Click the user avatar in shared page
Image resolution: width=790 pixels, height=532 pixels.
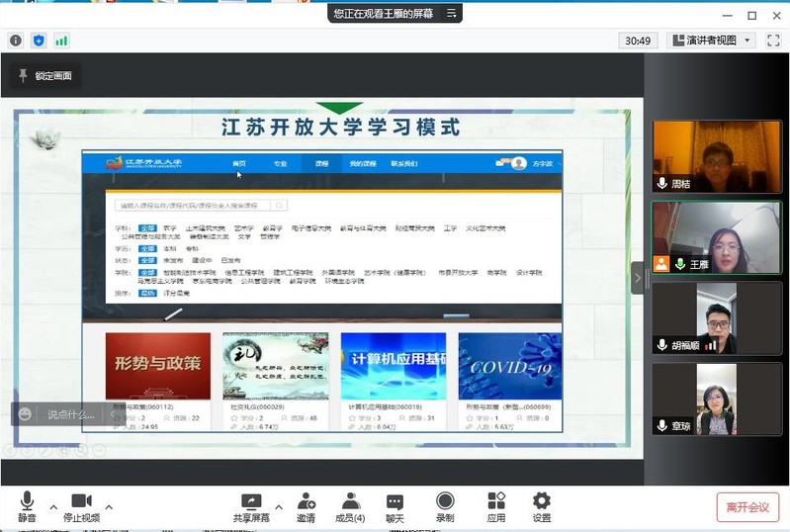click(519, 163)
